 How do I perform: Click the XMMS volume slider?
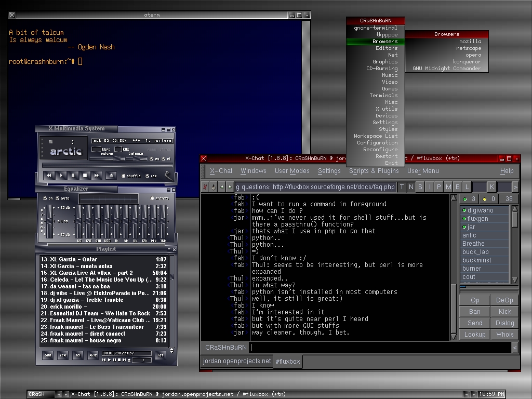(x=108, y=158)
